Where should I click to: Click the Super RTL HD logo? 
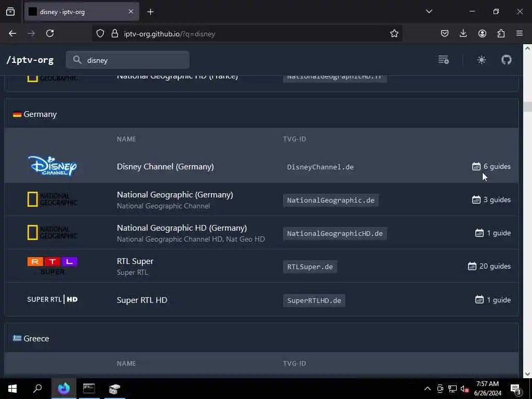click(52, 299)
